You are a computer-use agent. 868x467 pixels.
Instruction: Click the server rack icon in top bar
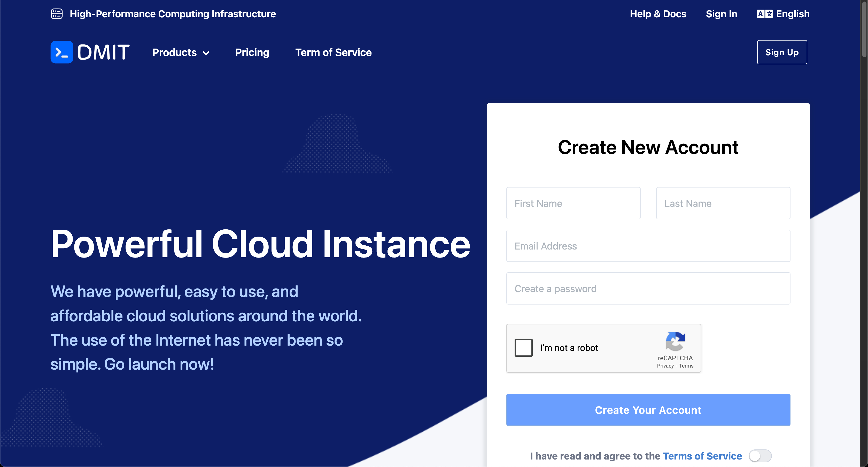coord(57,14)
